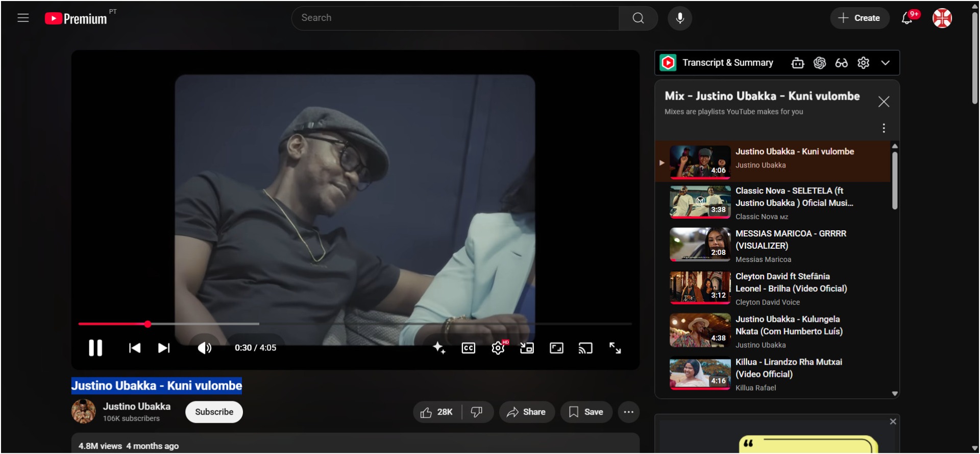Click the search magnifier button
Viewport: 980px width, 454px height.
tap(638, 18)
